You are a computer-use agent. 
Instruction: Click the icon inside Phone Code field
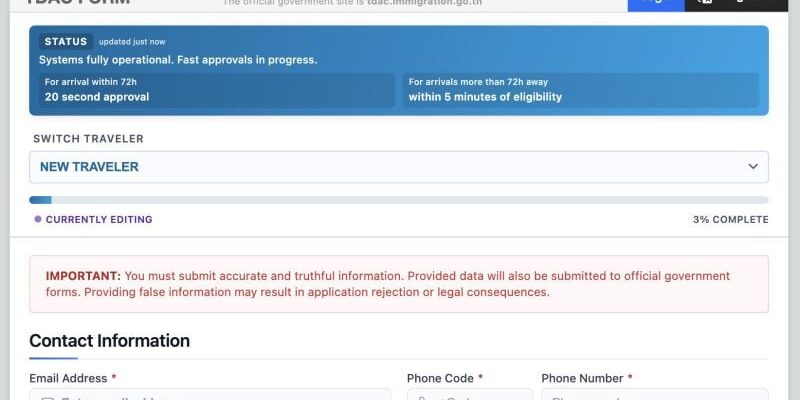422,397
